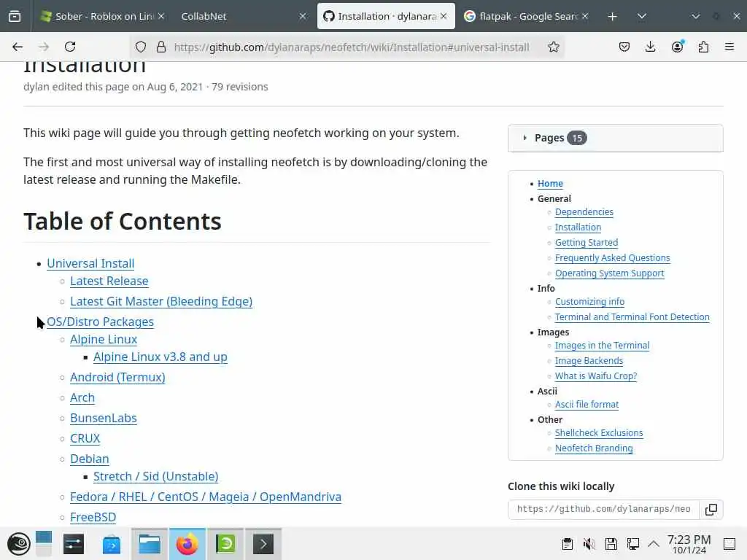Open the Firefox hamburger menu
Viewport: 747px width, 560px height.
pyautogui.click(x=729, y=47)
